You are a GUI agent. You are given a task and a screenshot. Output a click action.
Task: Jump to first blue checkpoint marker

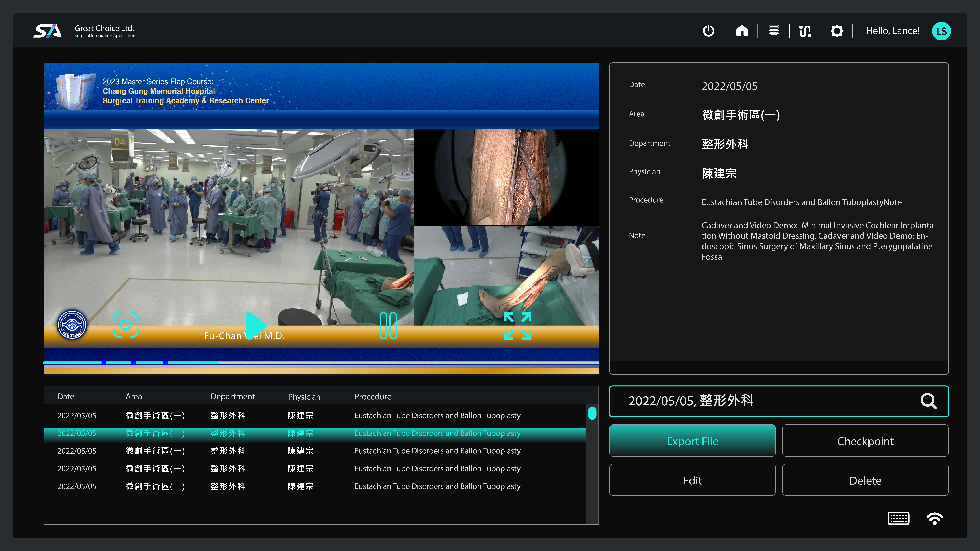[x=103, y=363]
